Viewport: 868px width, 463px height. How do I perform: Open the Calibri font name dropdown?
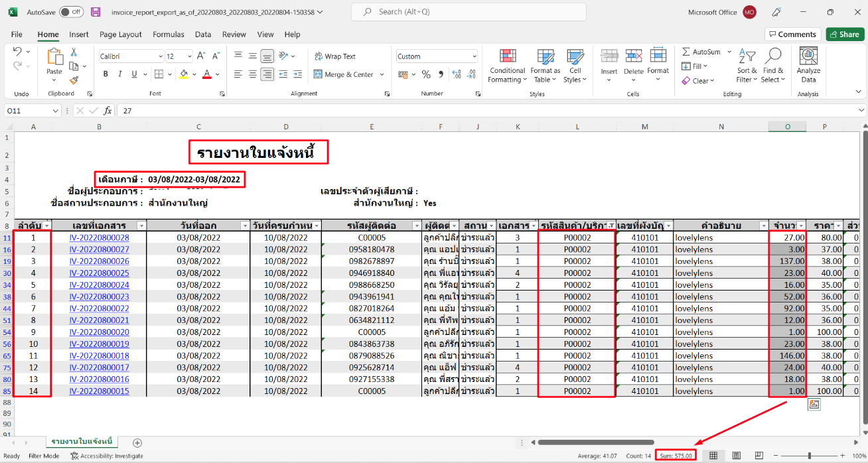[x=159, y=56]
